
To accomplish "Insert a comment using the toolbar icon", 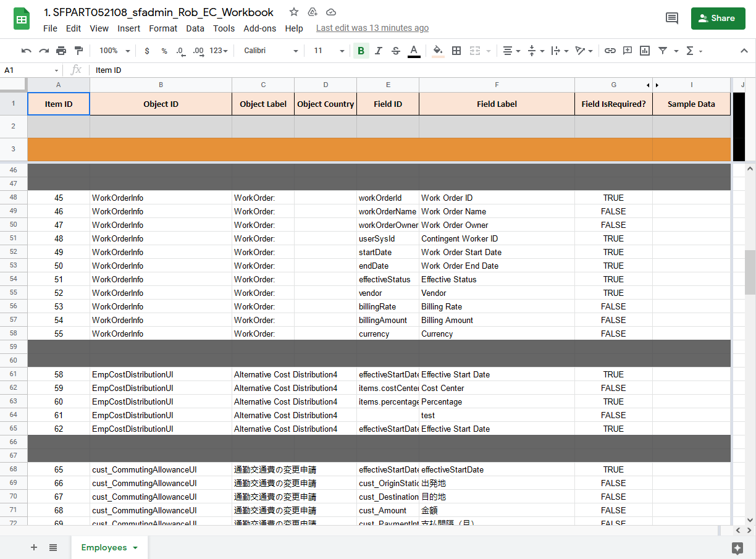I will [x=627, y=51].
